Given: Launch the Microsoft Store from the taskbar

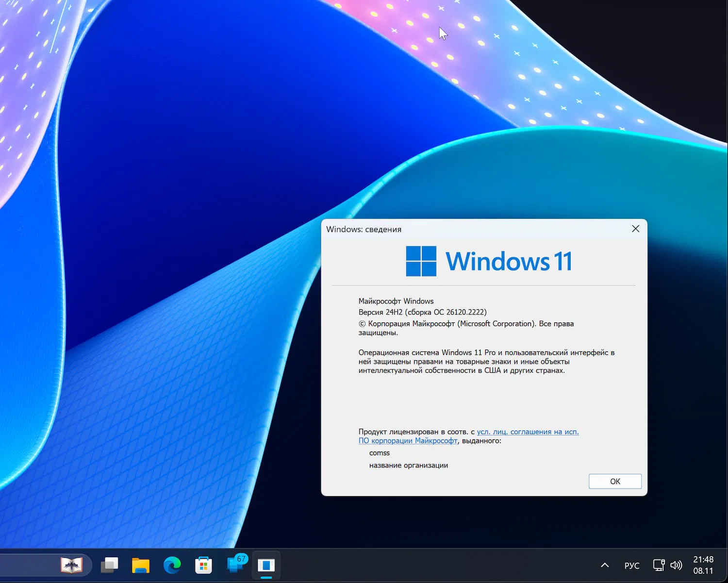Looking at the screenshot, I should [x=204, y=565].
